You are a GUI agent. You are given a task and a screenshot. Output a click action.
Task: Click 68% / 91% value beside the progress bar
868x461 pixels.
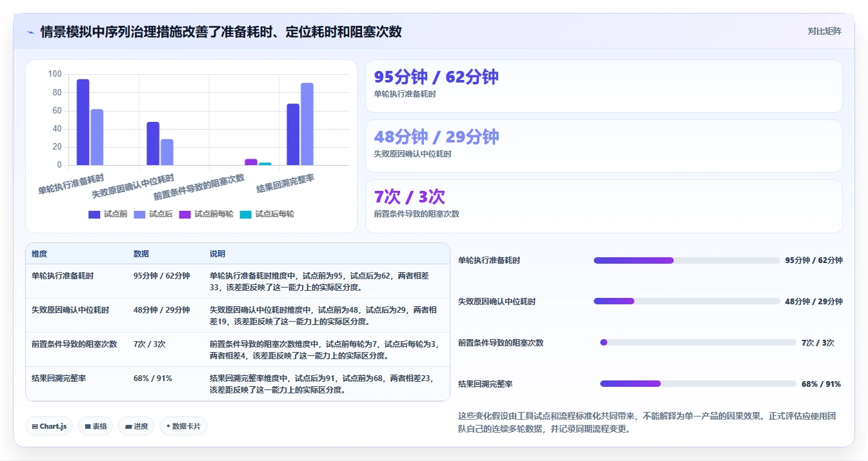click(821, 384)
